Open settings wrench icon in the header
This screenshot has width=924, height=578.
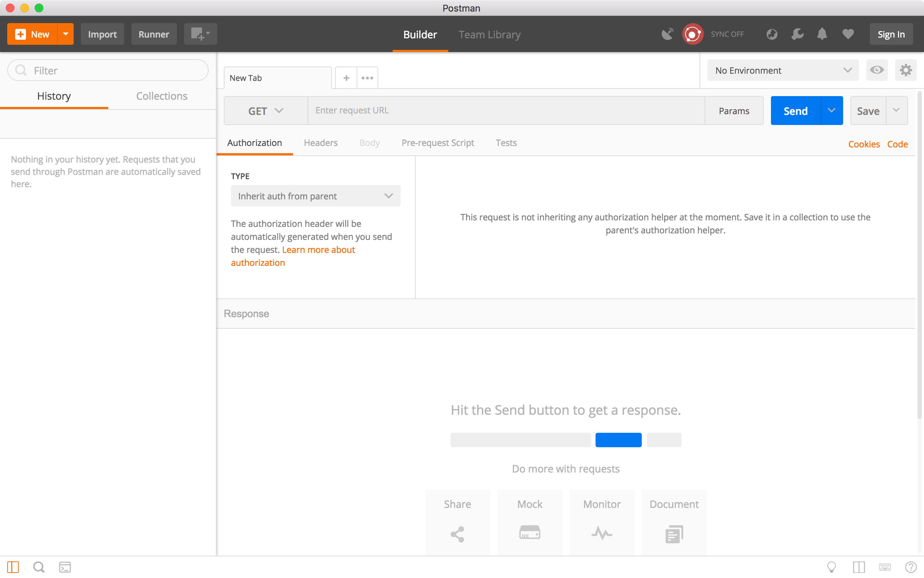tap(797, 34)
